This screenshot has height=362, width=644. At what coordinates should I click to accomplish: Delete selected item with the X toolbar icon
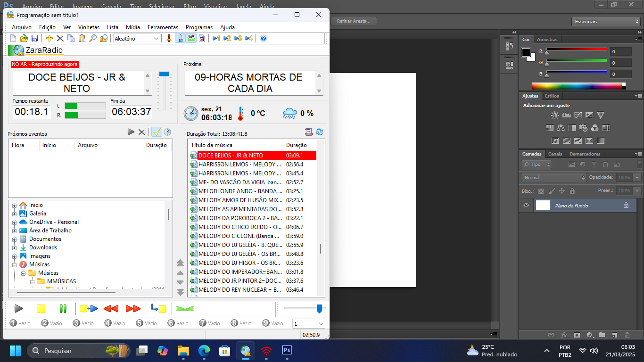(x=60, y=39)
